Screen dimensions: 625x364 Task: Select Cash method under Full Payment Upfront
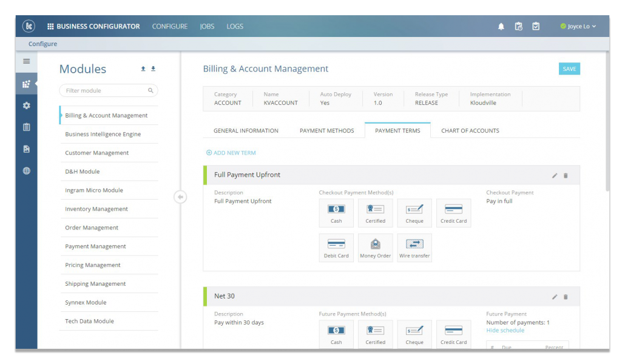click(336, 213)
